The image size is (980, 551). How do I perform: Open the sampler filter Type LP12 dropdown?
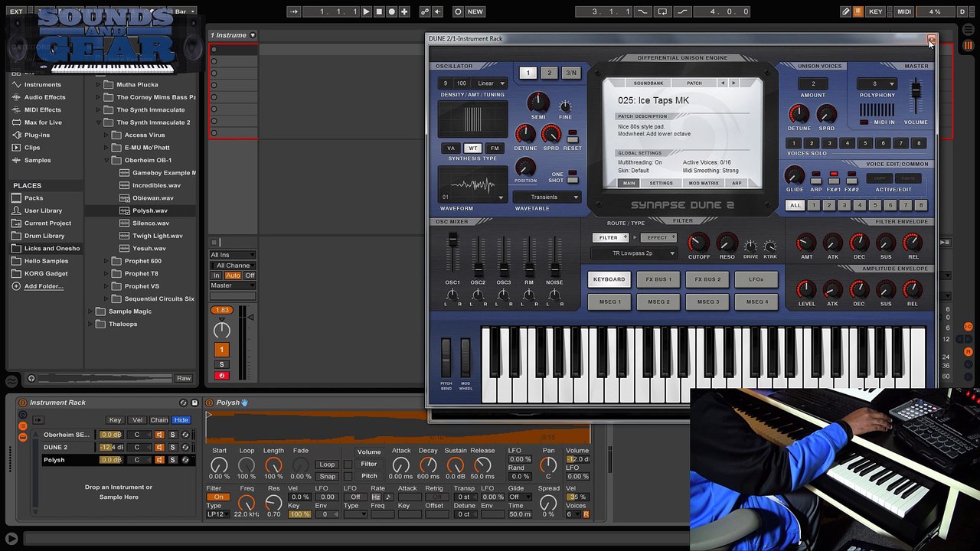[217, 514]
